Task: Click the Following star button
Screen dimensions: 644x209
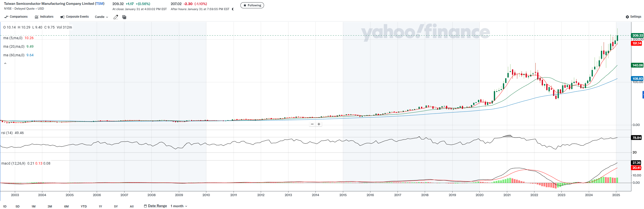Action: point(252,5)
